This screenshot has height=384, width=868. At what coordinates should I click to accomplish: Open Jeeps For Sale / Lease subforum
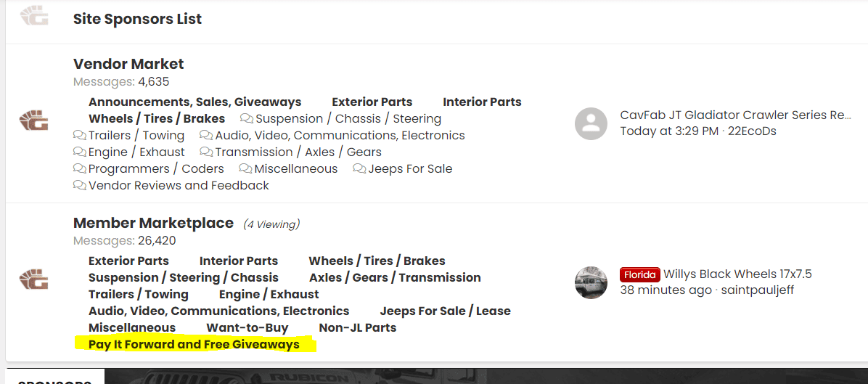pos(445,311)
